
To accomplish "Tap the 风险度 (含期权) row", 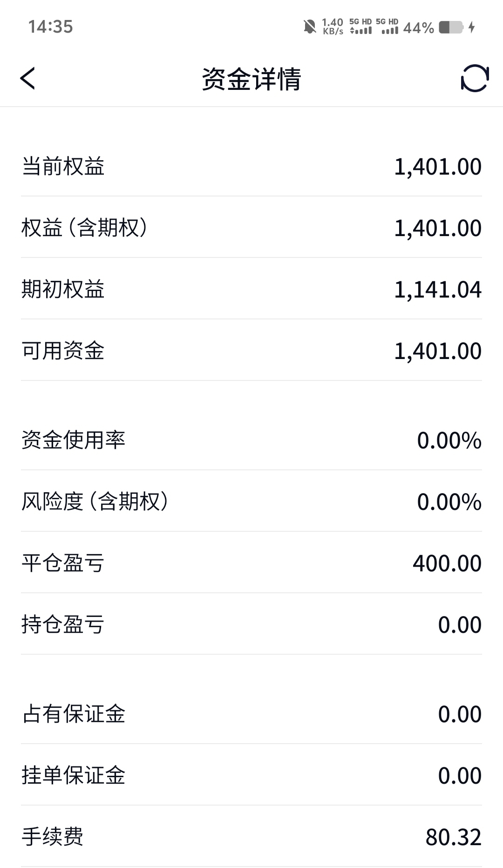I will (251, 501).
